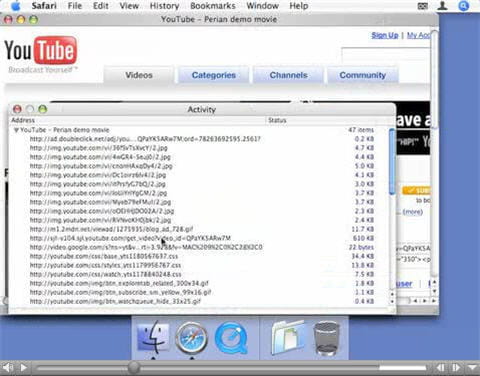Open QuickTime Player from the Dock
This screenshot has width=480, height=376.
[231, 337]
